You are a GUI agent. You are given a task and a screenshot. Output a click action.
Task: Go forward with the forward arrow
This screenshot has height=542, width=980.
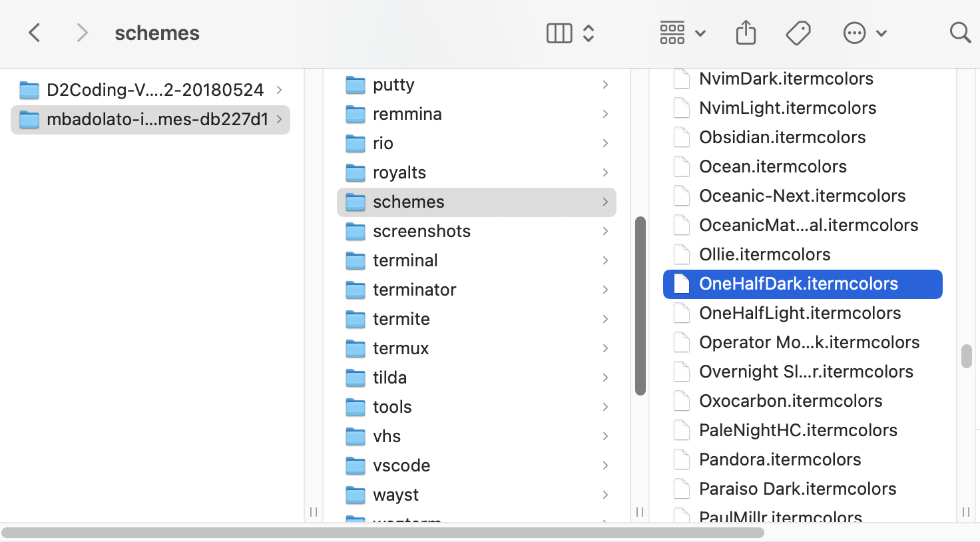[82, 33]
